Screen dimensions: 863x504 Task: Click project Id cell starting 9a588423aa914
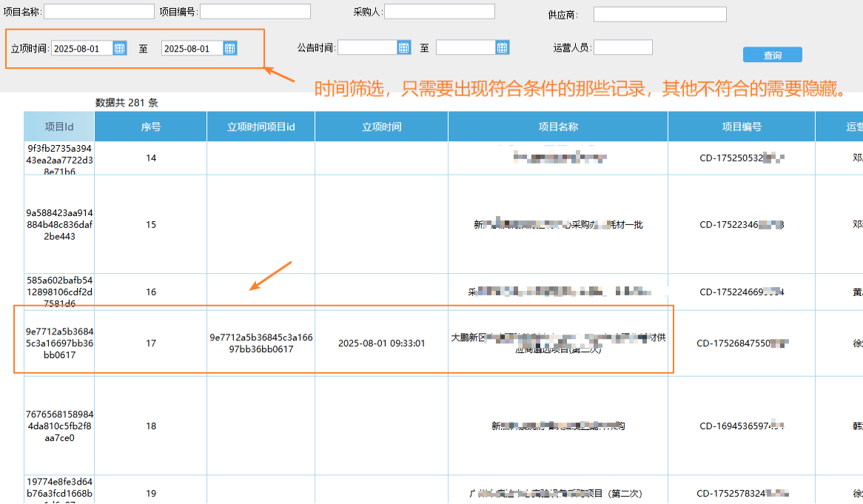(x=59, y=224)
